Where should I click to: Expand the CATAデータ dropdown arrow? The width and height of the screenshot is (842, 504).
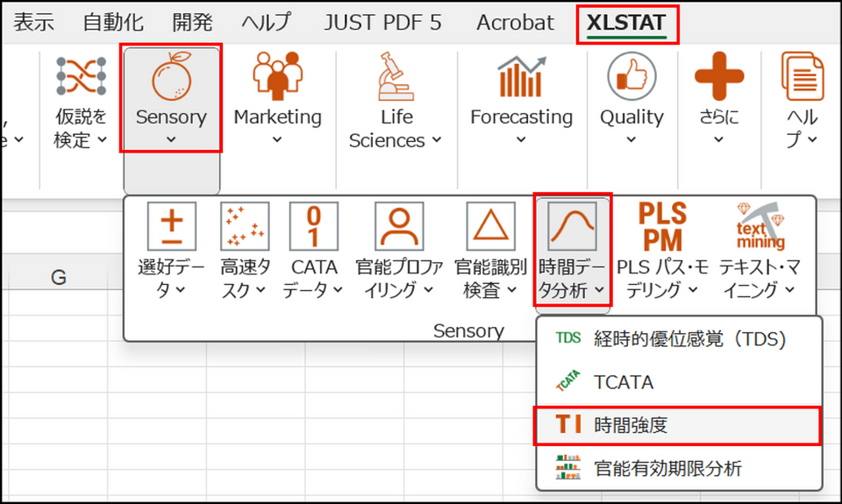pyautogui.click(x=338, y=290)
